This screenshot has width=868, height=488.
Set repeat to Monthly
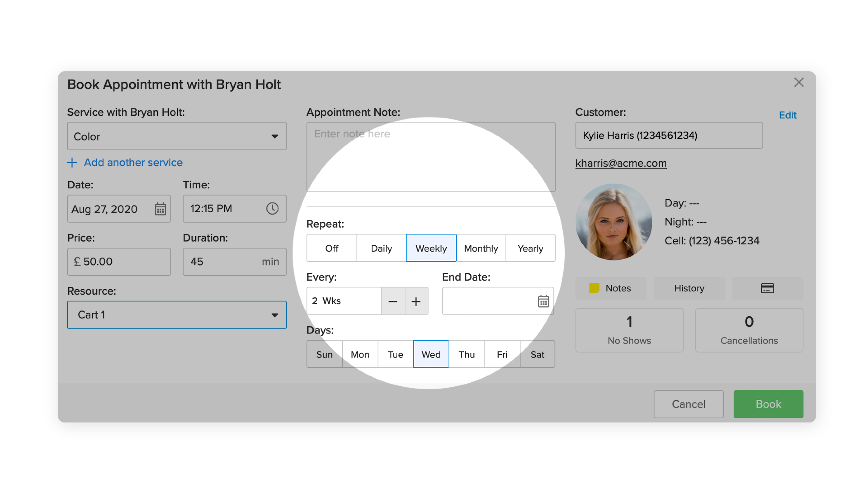(481, 248)
